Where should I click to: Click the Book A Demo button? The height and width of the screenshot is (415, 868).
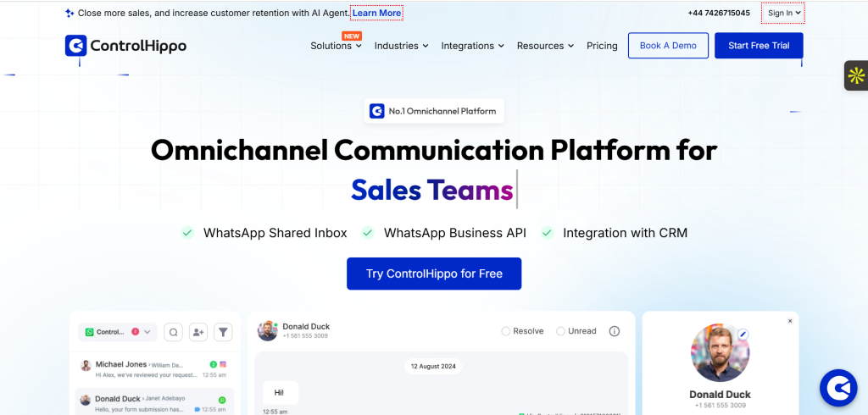coord(668,46)
